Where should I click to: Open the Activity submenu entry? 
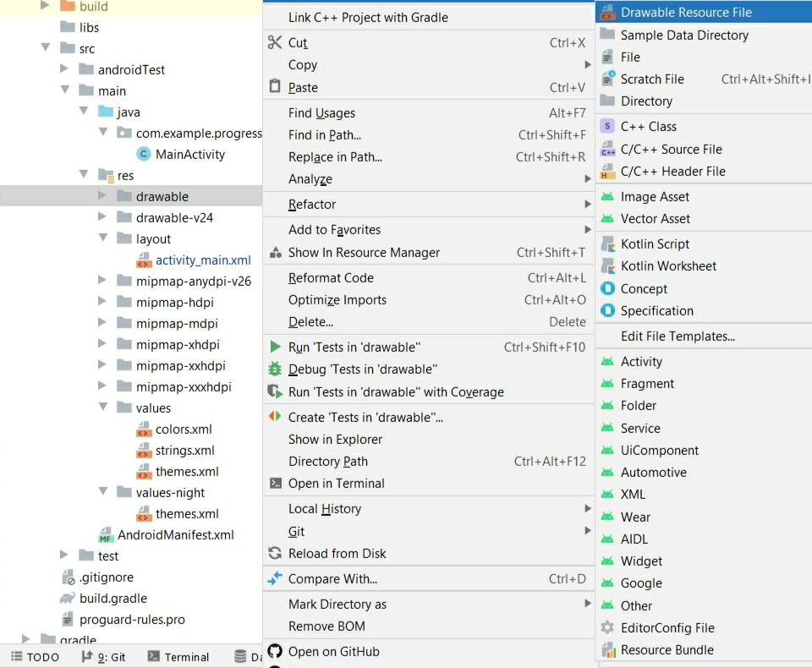(705, 361)
